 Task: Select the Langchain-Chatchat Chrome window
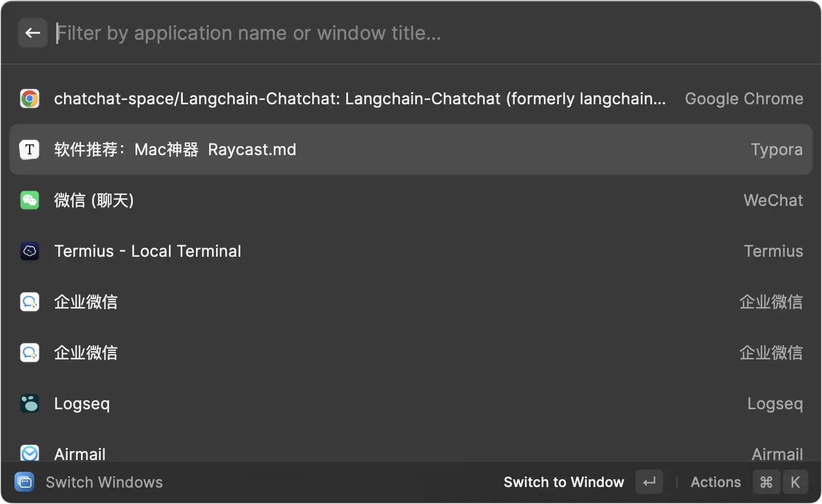(411, 98)
